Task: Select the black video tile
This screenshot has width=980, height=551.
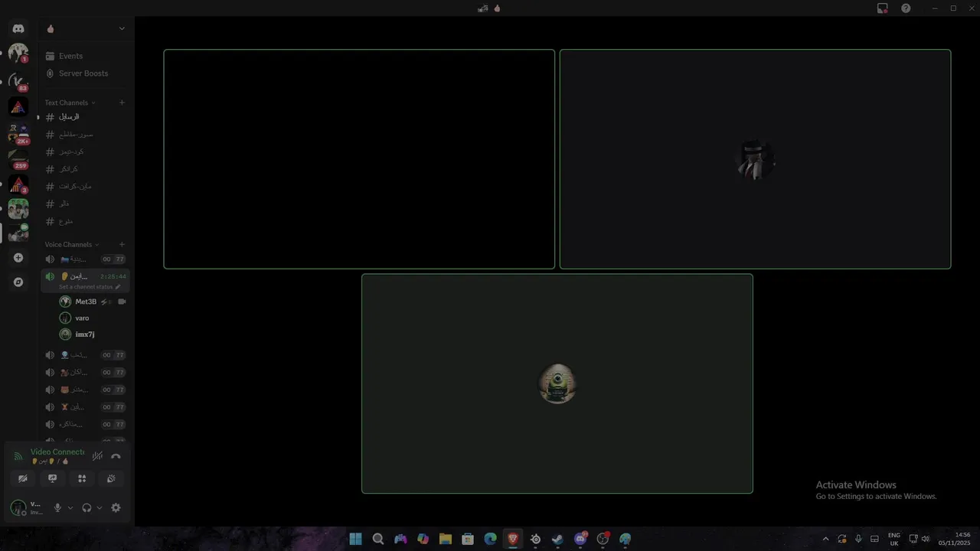Action: (359, 159)
